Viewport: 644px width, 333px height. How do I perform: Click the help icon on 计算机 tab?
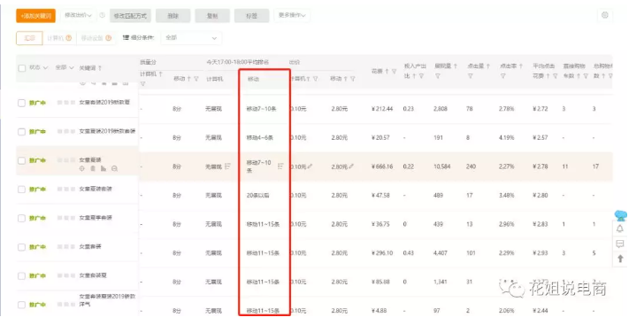(x=69, y=38)
